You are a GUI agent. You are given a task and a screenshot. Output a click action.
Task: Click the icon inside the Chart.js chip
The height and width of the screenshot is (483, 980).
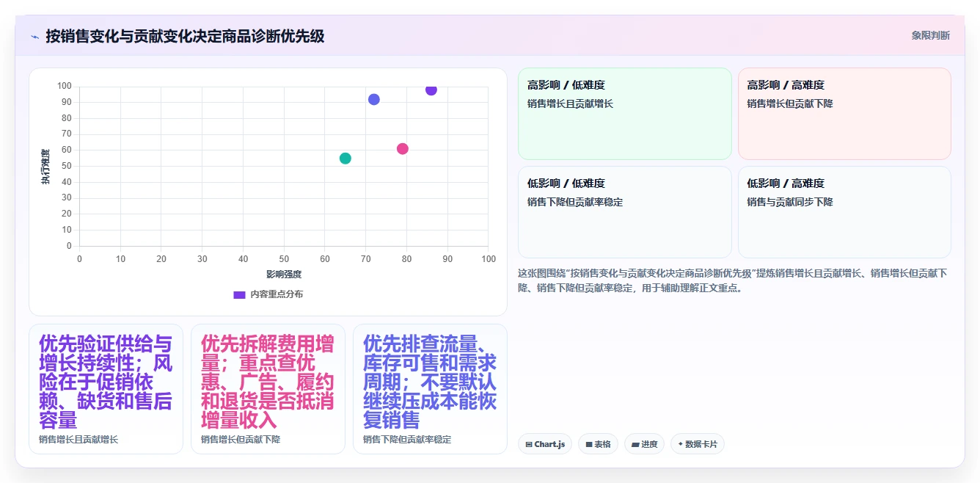[x=529, y=444]
